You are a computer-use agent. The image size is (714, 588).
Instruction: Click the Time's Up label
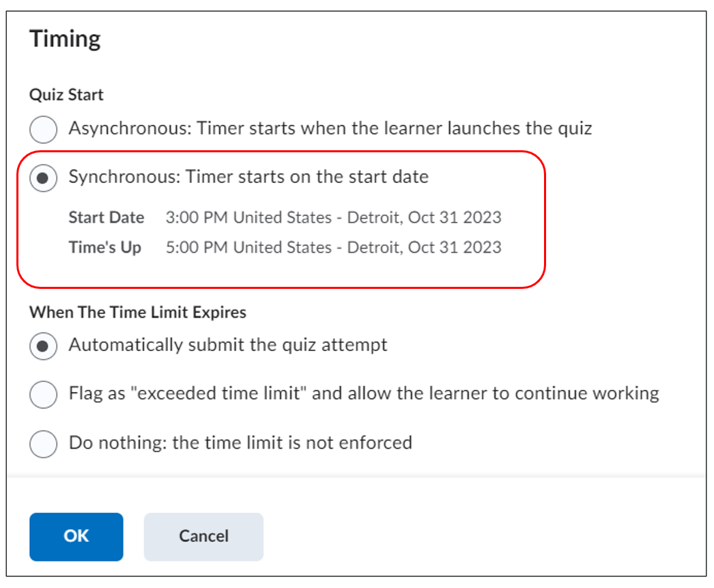[106, 247]
